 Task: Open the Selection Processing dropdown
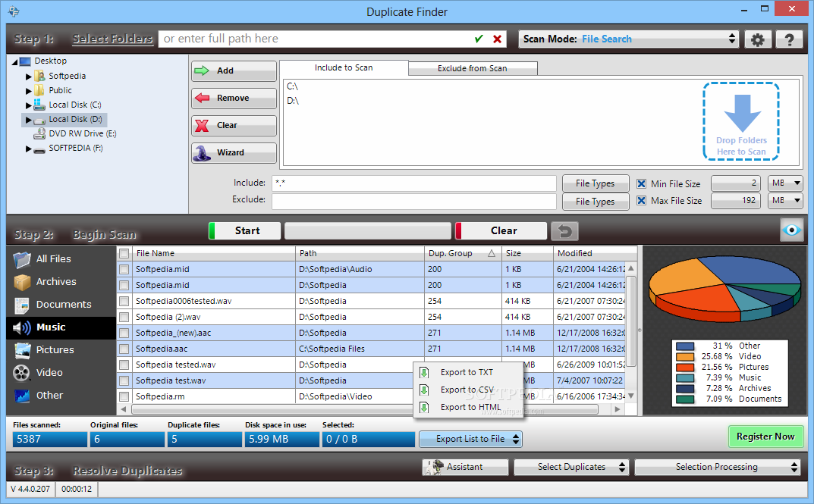(718, 467)
